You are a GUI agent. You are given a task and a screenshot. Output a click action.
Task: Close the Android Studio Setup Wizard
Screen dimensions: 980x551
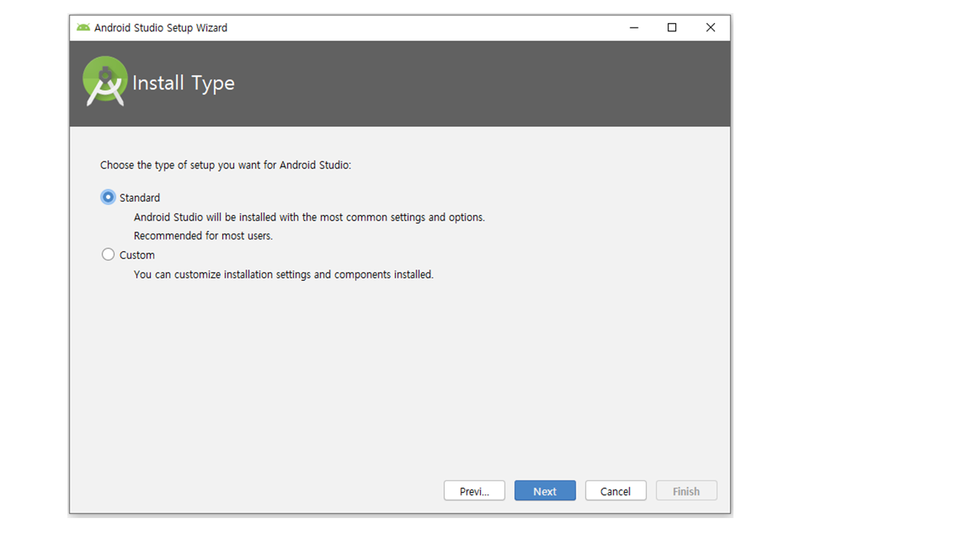[710, 28]
